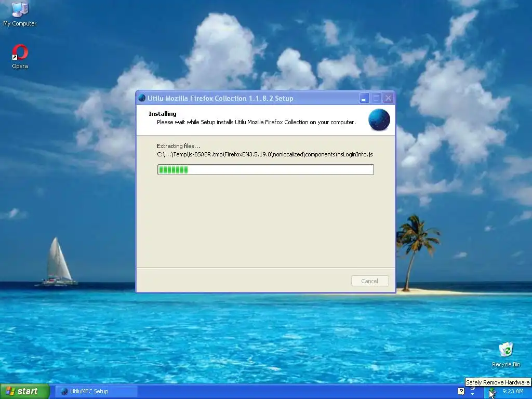This screenshot has width=532, height=399.
Task: Select UtiluMFC Setup taskbar button
Action: 96,391
